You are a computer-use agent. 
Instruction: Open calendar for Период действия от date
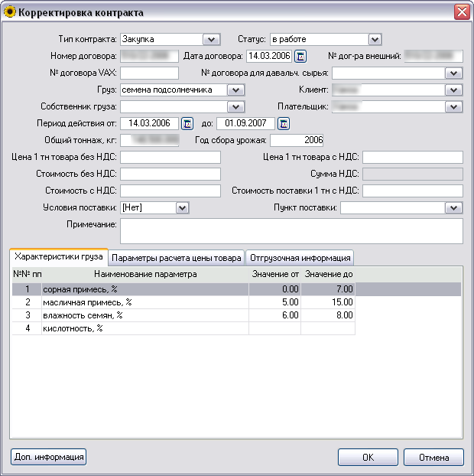click(187, 123)
